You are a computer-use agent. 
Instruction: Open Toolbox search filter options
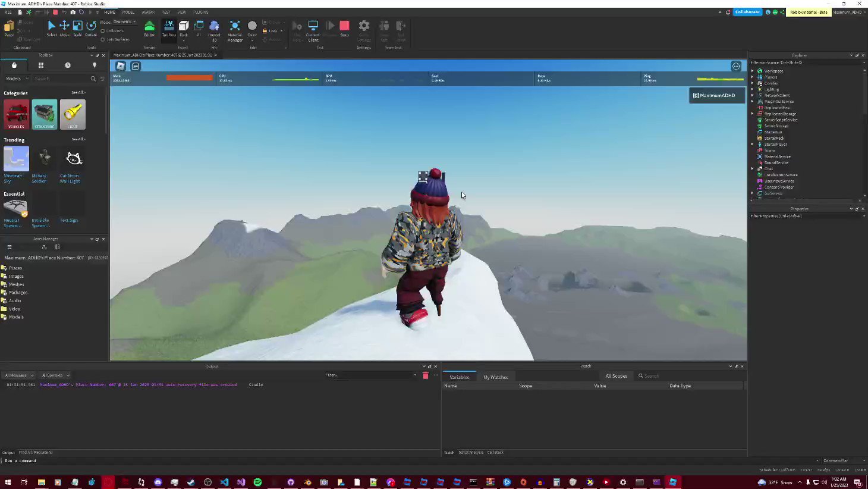102,79
